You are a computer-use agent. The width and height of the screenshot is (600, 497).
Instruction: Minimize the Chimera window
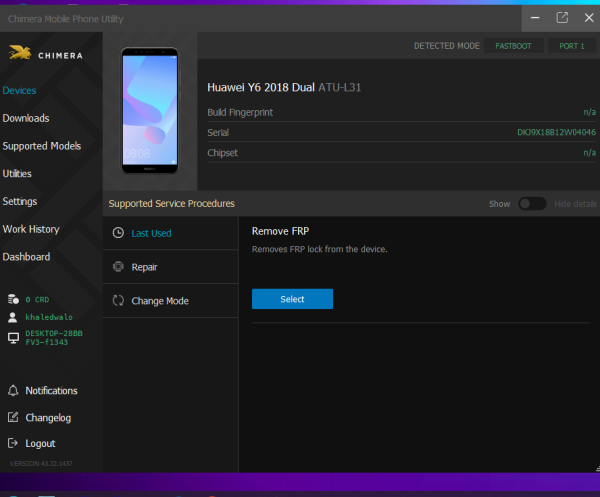535,18
